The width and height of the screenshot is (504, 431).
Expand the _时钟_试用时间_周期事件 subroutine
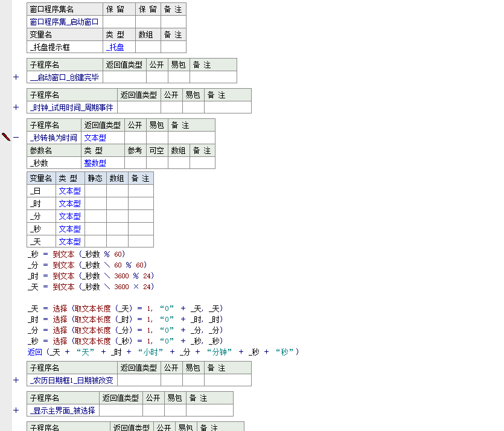coord(16,107)
